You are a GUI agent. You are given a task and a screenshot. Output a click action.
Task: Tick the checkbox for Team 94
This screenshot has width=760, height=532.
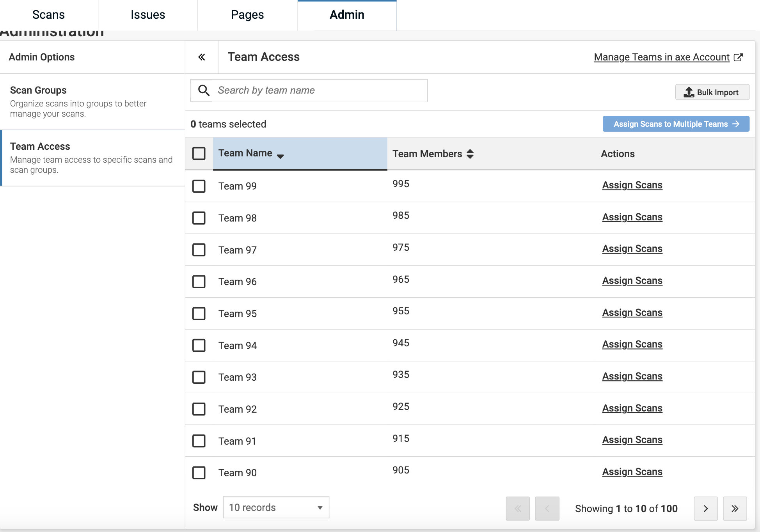tap(199, 345)
